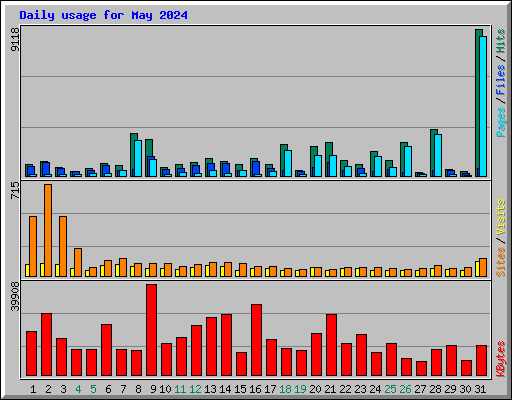
Task: Click the orange bar for day 4
Action: [x=78, y=262]
